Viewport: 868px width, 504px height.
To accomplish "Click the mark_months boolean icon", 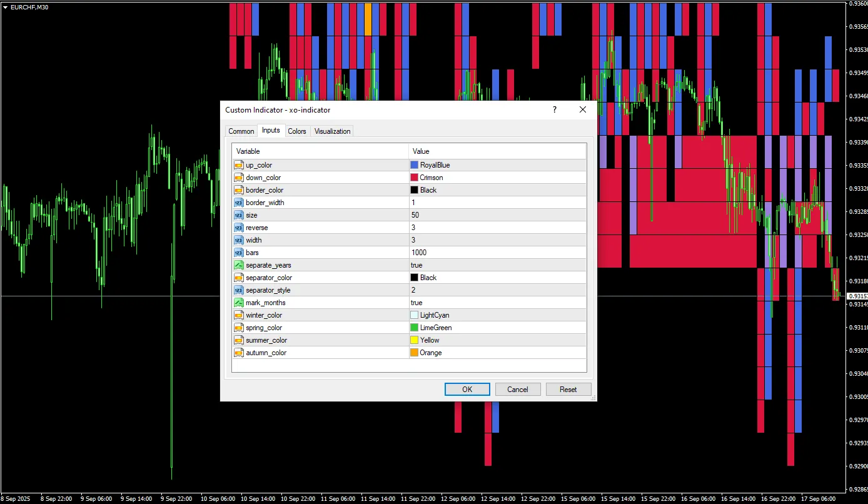I will click(238, 303).
